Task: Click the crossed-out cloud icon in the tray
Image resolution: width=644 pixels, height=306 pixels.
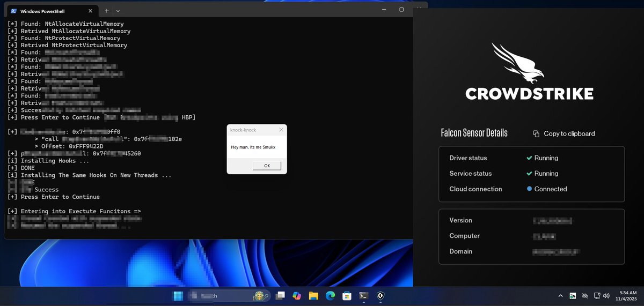Action: tap(585, 295)
